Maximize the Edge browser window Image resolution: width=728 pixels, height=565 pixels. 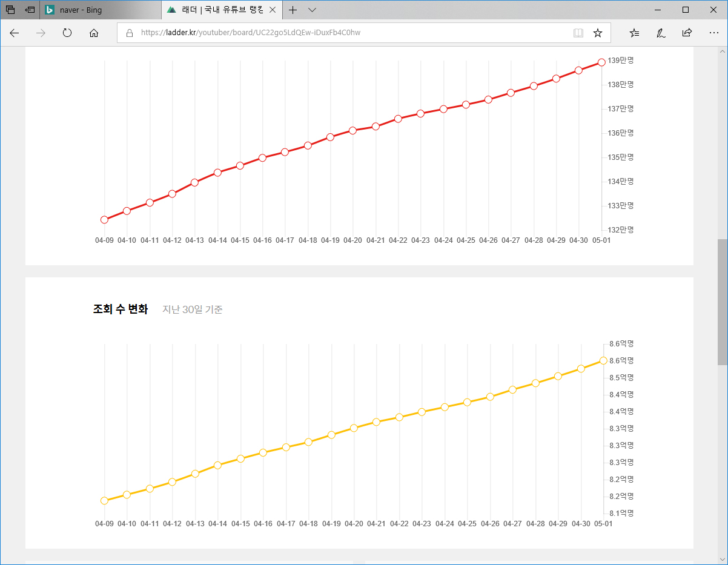(686, 10)
